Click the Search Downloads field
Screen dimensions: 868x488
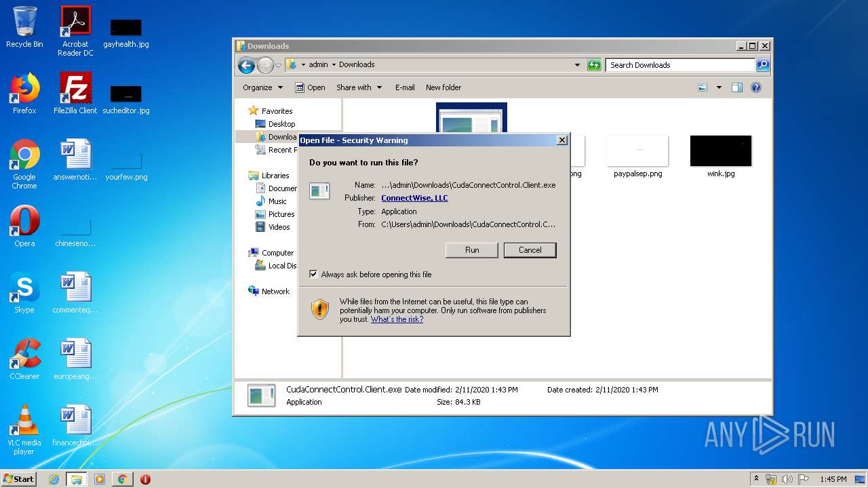click(x=680, y=65)
